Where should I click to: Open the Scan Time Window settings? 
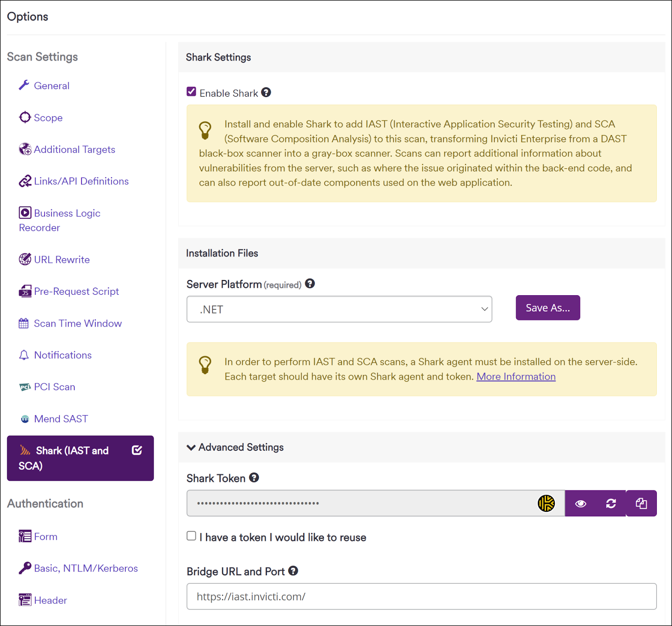click(x=78, y=323)
